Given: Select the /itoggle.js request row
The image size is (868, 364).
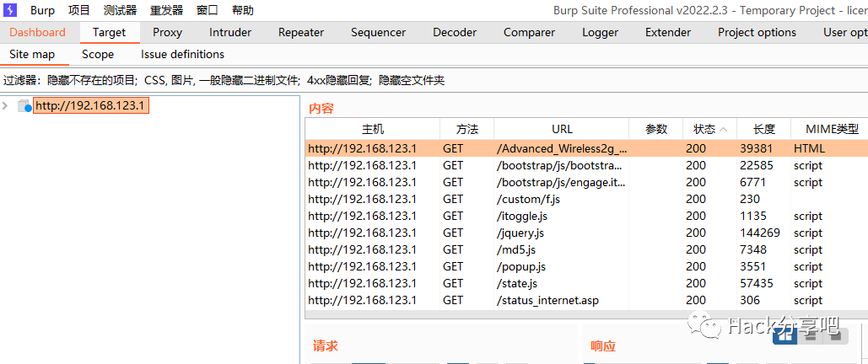Looking at the screenshot, I should coord(586,216).
